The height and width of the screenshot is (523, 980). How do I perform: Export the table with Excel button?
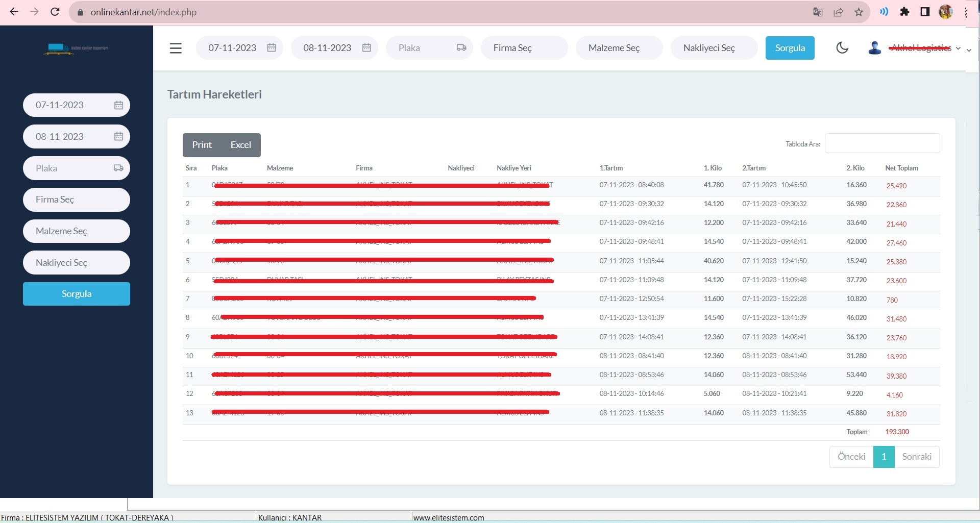pyautogui.click(x=240, y=145)
